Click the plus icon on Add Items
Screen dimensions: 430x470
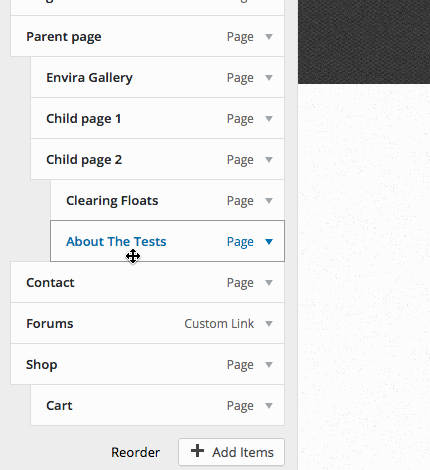pyautogui.click(x=197, y=451)
